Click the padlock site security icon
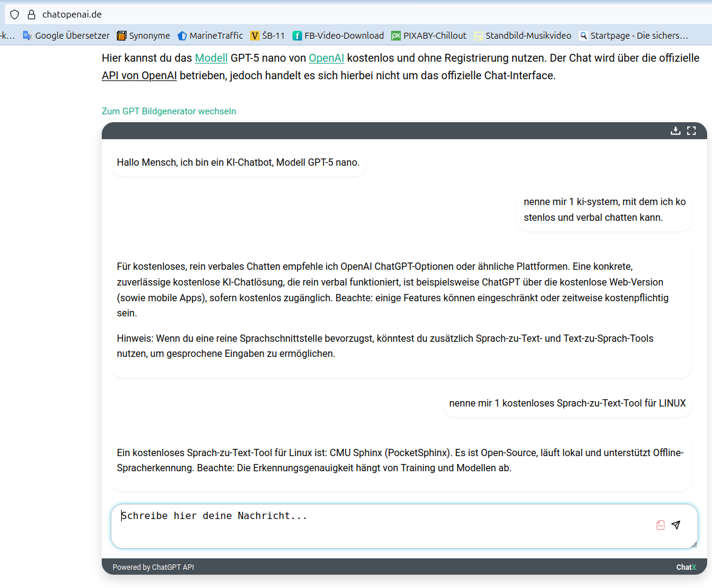Image resolution: width=712 pixels, height=588 pixels. coord(31,14)
